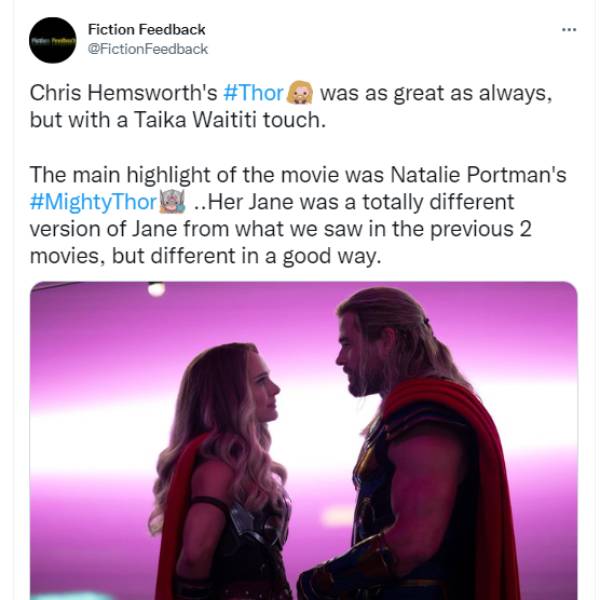600x600 pixels.
Task: Click the Thor emoji after #Thor
Action: pos(300,93)
